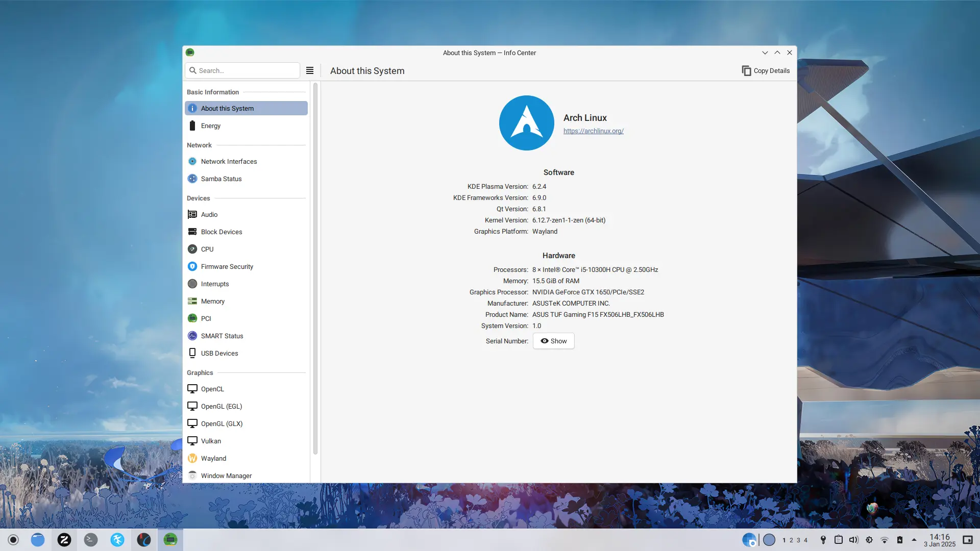The image size is (980, 551).
Task: Select the Energy battery icon in sidebar
Action: point(192,126)
